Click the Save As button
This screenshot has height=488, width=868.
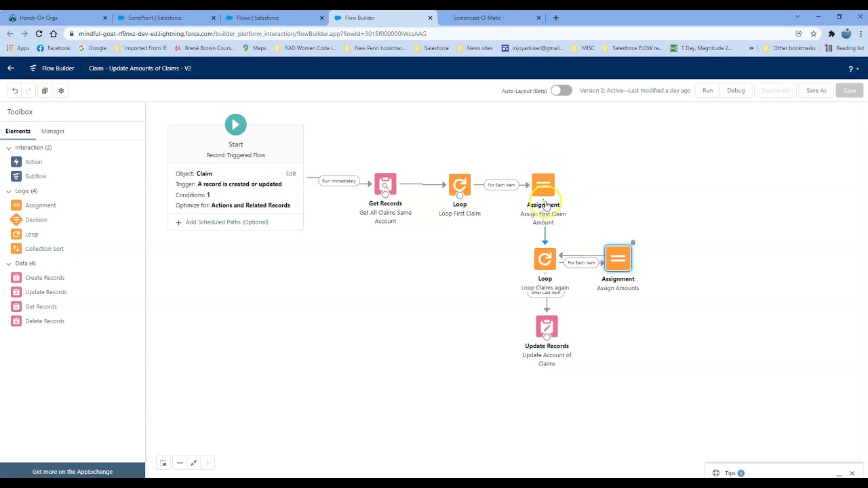pyautogui.click(x=816, y=91)
